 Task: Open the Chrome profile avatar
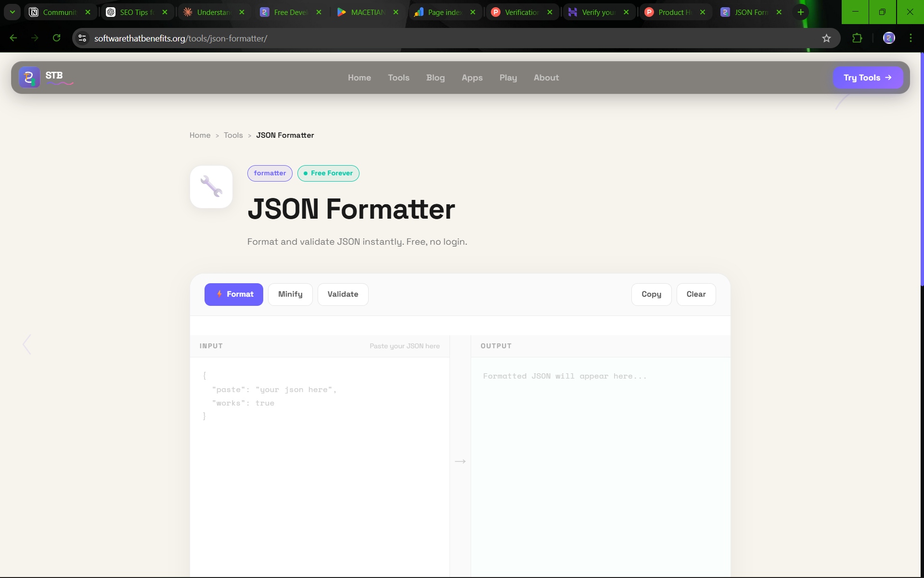pyautogui.click(x=888, y=38)
